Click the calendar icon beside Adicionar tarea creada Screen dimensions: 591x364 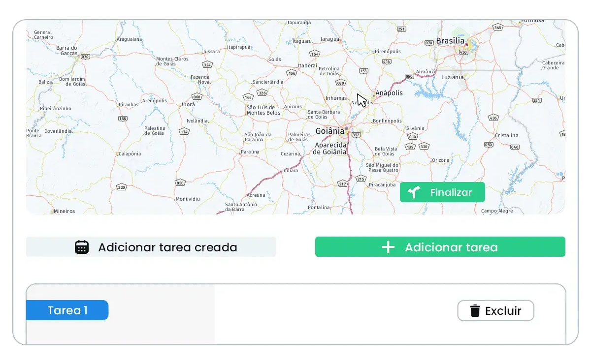pos(82,247)
